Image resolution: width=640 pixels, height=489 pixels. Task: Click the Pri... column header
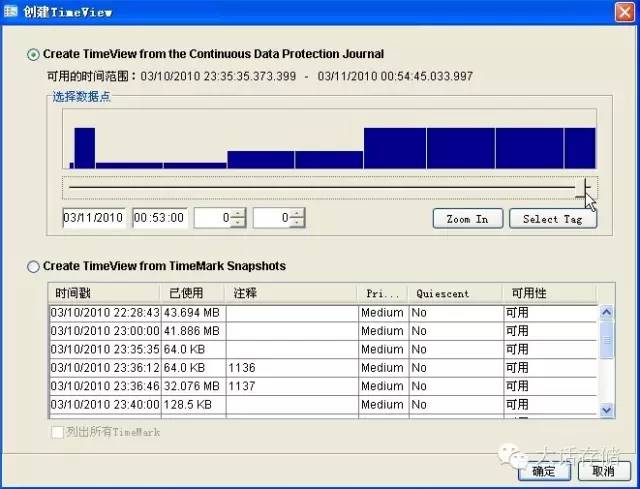383,293
